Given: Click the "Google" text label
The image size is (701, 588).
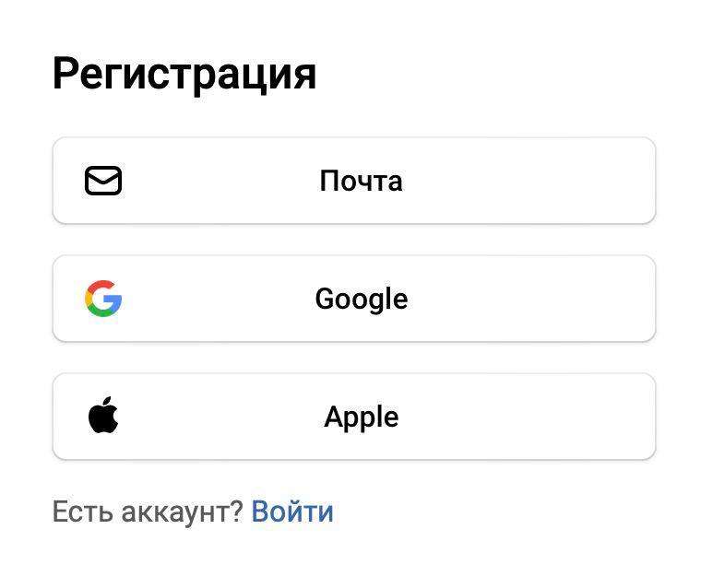Looking at the screenshot, I should pos(361,299).
